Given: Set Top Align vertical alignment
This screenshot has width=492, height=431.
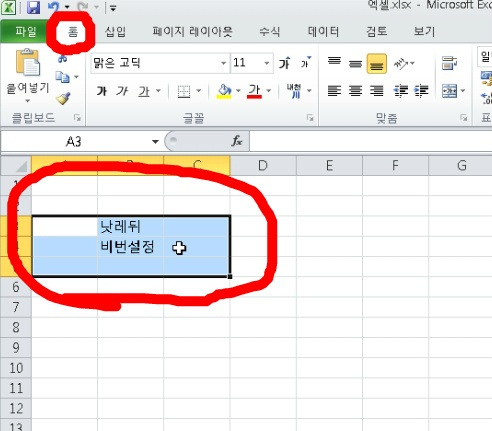Looking at the screenshot, I should click(x=334, y=63).
